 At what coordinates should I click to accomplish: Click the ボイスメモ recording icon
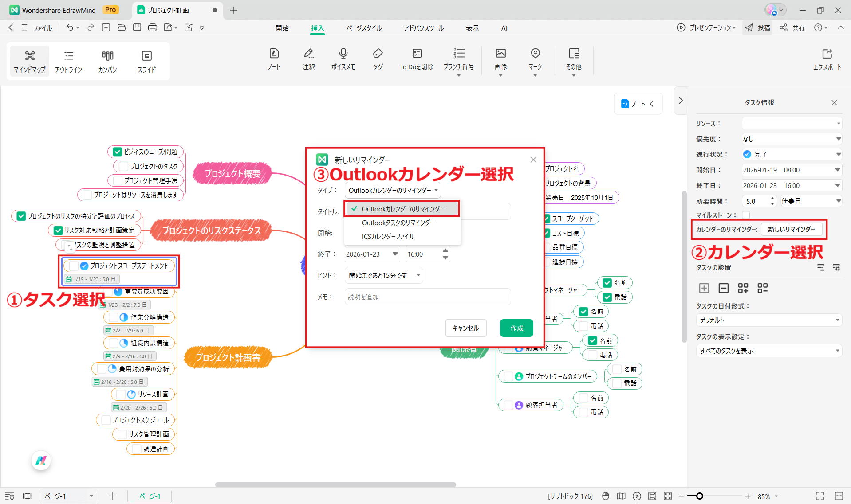pos(343,59)
